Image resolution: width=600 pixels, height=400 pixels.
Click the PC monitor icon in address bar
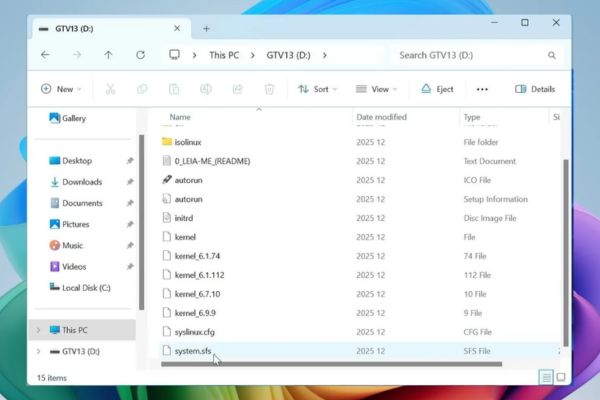click(174, 55)
